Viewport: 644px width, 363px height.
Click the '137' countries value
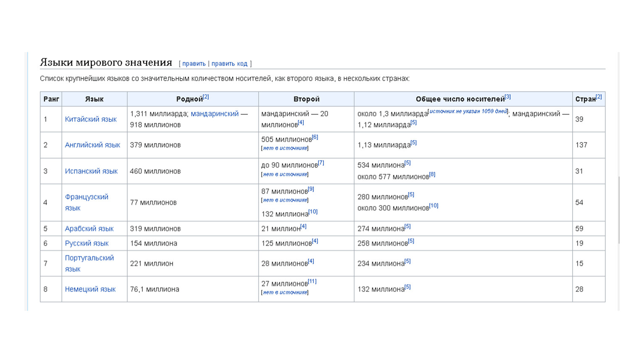click(581, 145)
